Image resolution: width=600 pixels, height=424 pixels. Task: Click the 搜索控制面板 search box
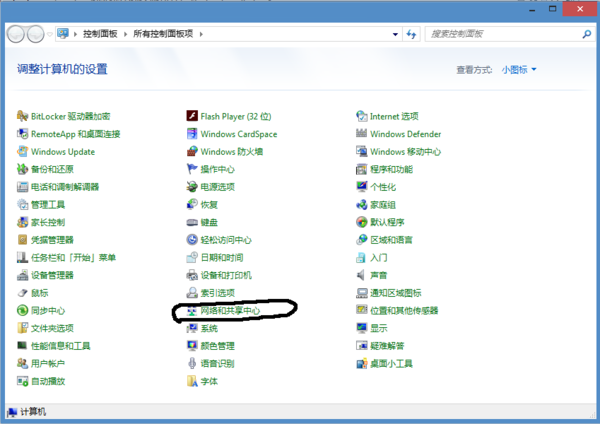500,34
